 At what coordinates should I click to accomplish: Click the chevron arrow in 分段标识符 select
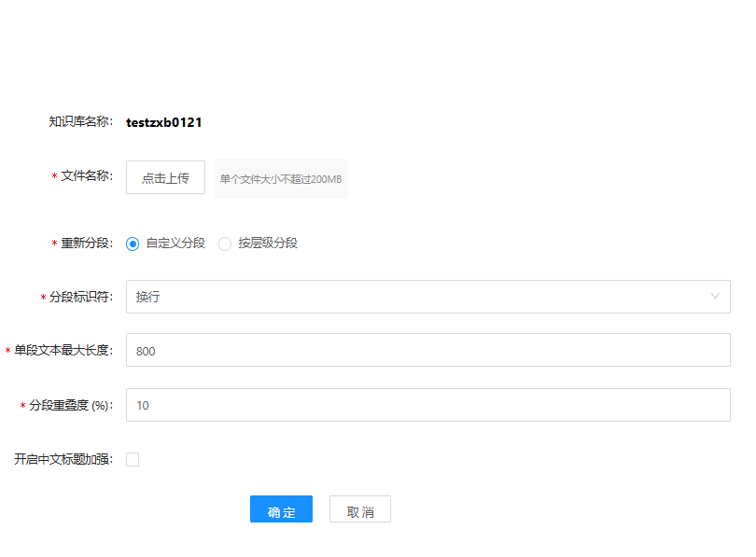click(715, 297)
